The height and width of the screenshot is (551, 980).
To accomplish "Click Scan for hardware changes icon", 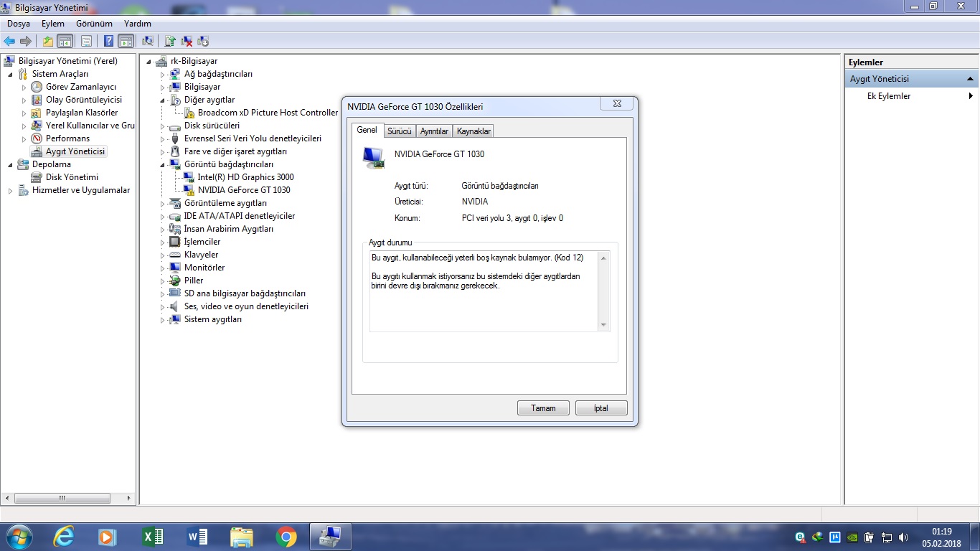I will pyautogui.click(x=148, y=42).
